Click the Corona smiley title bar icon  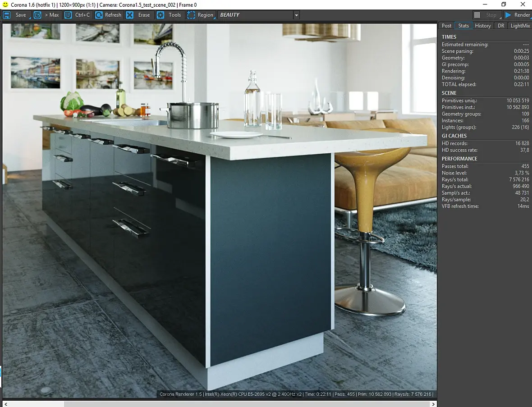click(x=5, y=5)
